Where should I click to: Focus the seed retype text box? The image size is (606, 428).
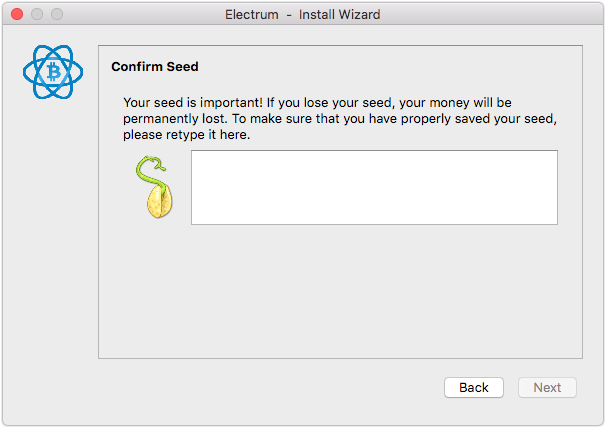[374, 188]
